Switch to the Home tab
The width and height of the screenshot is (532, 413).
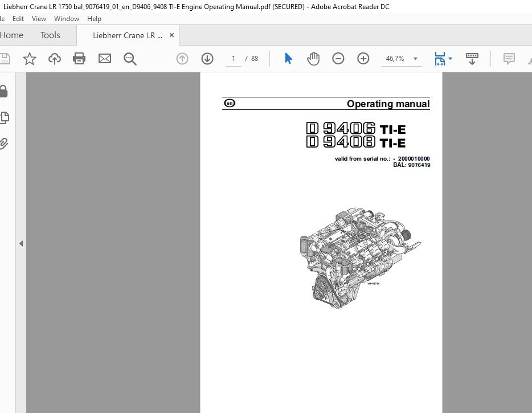point(11,35)
